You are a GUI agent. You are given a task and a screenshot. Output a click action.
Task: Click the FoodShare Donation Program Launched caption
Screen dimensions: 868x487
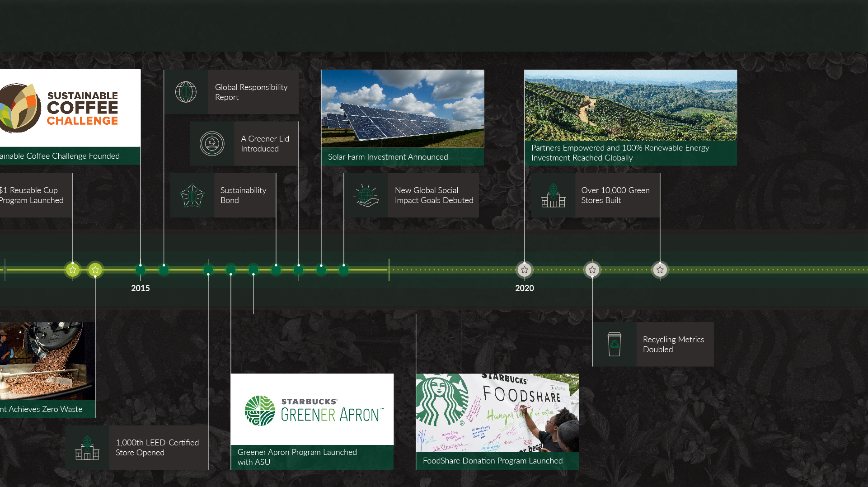493,461
